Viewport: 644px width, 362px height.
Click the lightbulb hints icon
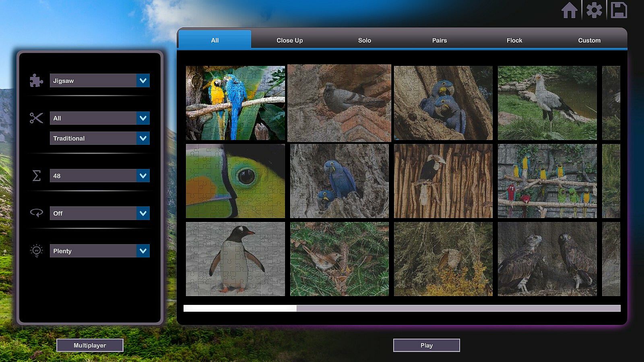(x=36, y=251)
